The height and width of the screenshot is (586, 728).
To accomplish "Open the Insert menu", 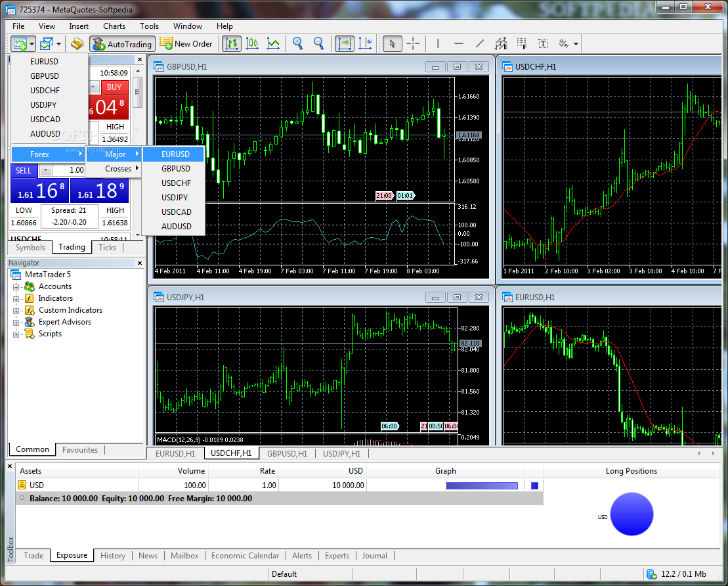I will [79, 26].
